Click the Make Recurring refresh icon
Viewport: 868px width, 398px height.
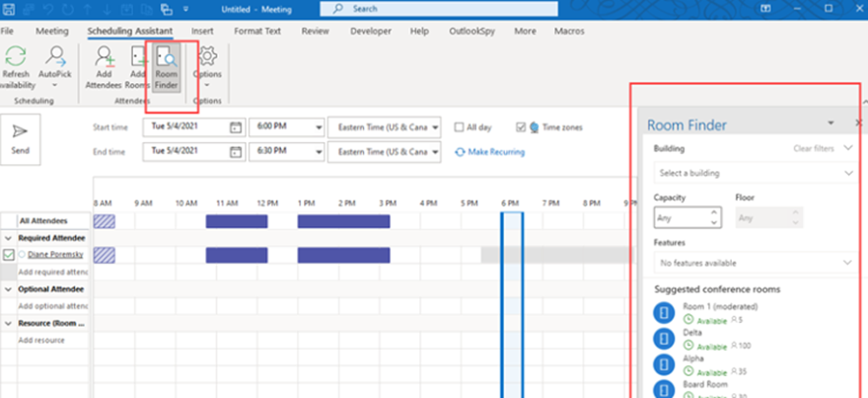click(x=460, y=151)
